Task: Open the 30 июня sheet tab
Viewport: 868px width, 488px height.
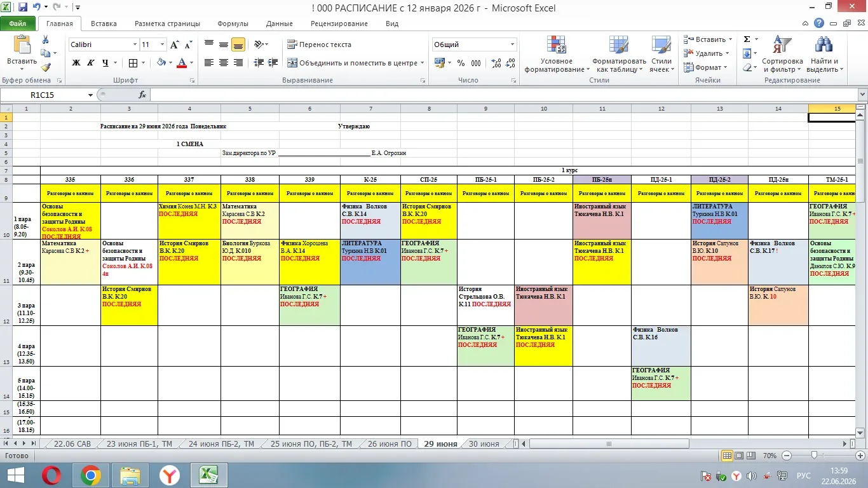Action: tap(484, 444)
